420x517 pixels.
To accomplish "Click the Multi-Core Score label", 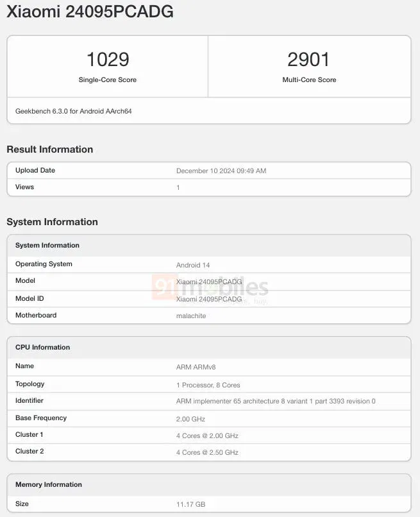I will coord(309,80).
